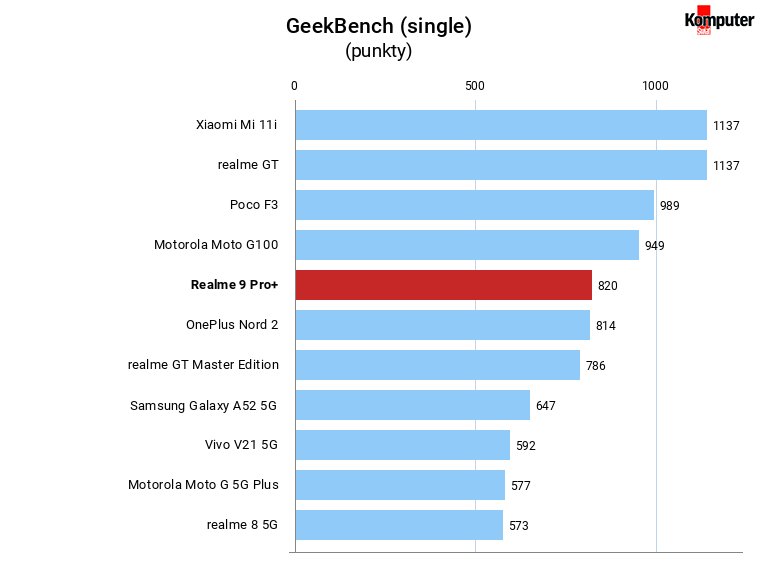Viewport: 760px width, 568px height.
Task: Select the red Realme 9 Pro+ bar
Action: click(x=443, y=285)
